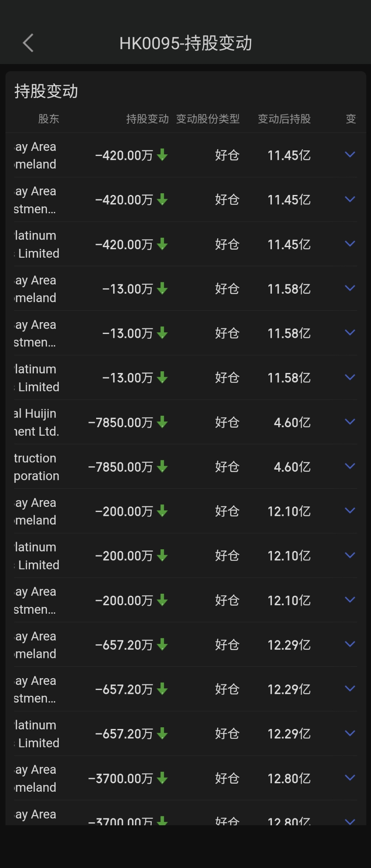Click the HK0095-持股变动 page title
Screen dimensions: 371x868
(185, 43)
